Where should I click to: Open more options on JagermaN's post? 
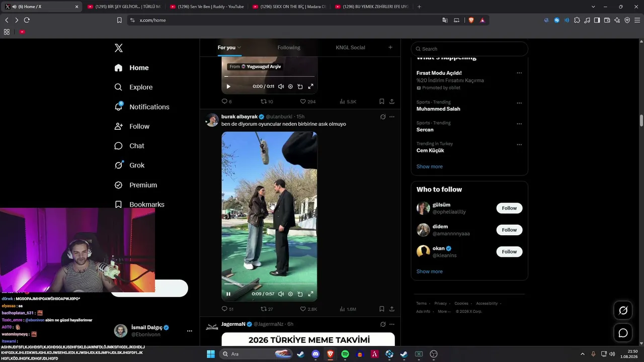(392, 324)
